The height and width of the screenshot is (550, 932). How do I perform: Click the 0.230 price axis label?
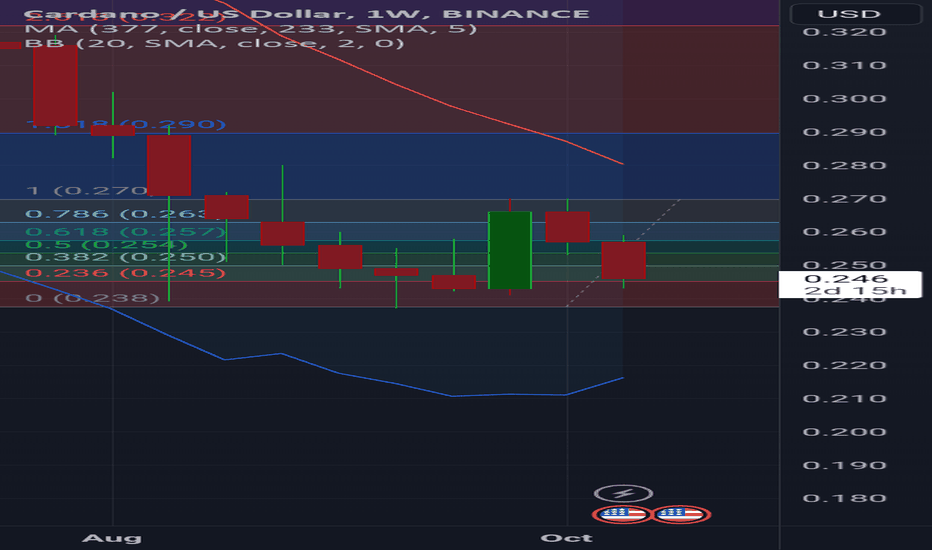coord(845,332)
